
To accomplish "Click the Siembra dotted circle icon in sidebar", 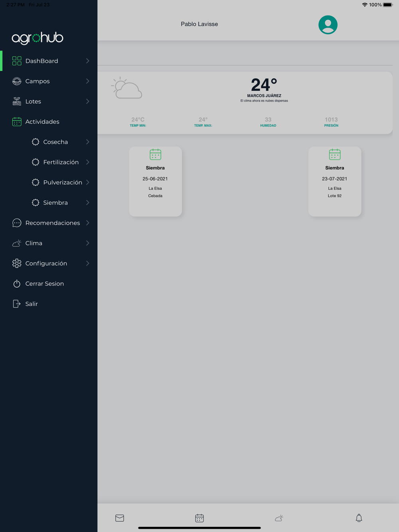I will 36,203.
